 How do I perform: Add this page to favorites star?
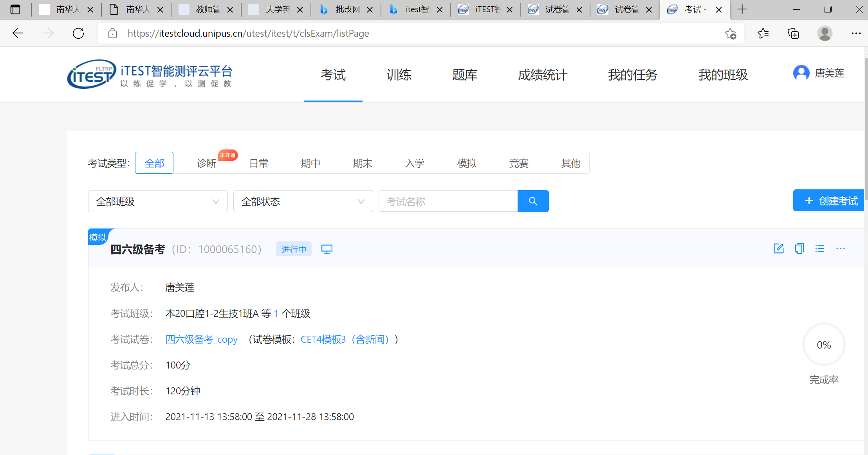click(x=730, y=34)
